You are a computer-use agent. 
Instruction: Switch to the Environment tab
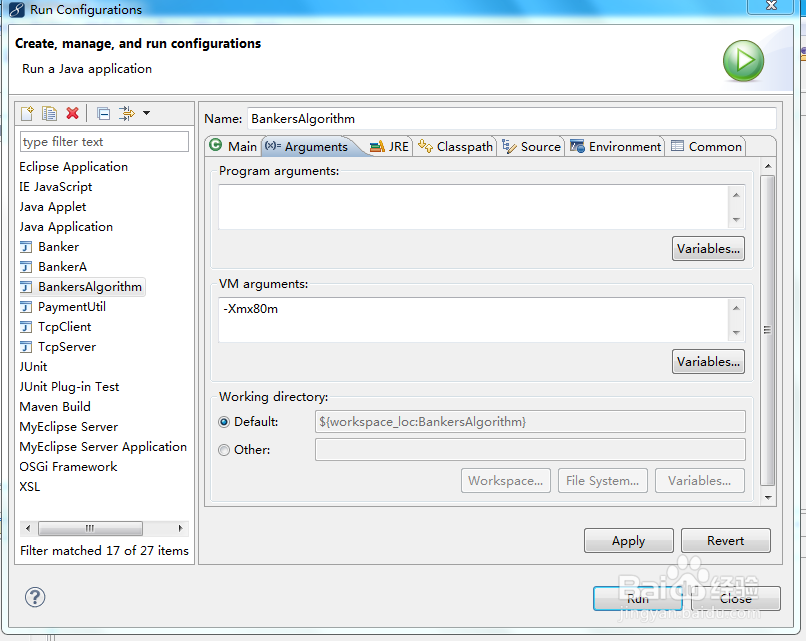pos(615,146)
